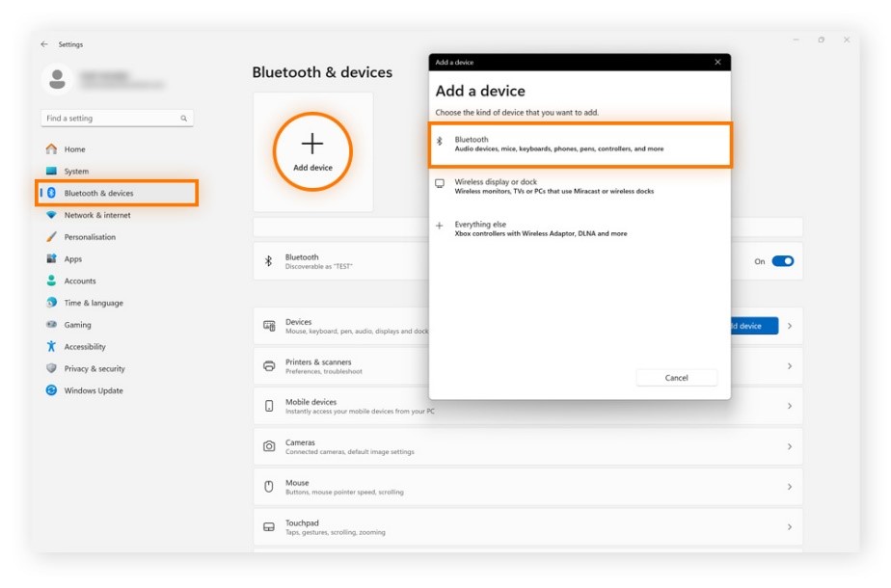Click the Printers & scanners printer icon
This screenshot has width=891, height=588.
pyautogui.click(x=269, y=366)
